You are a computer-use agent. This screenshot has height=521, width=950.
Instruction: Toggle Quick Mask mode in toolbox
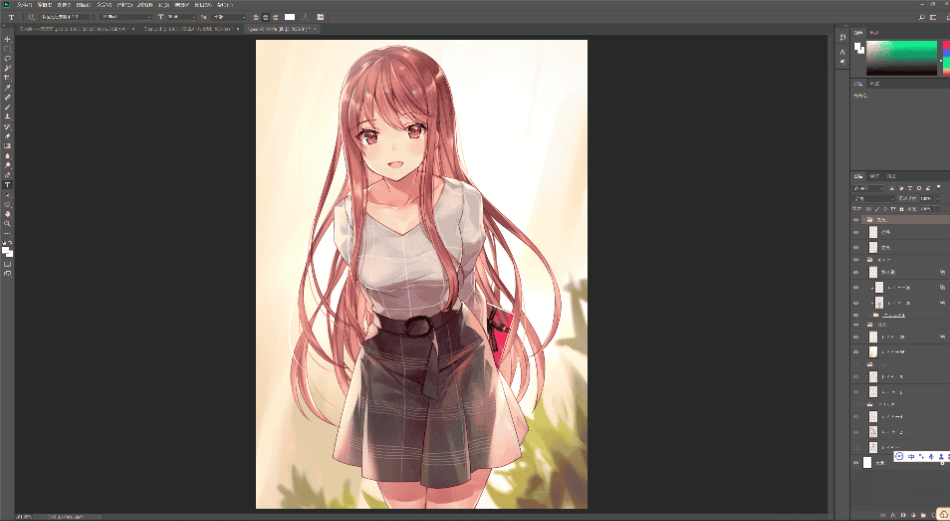click(x=7, y=264)
